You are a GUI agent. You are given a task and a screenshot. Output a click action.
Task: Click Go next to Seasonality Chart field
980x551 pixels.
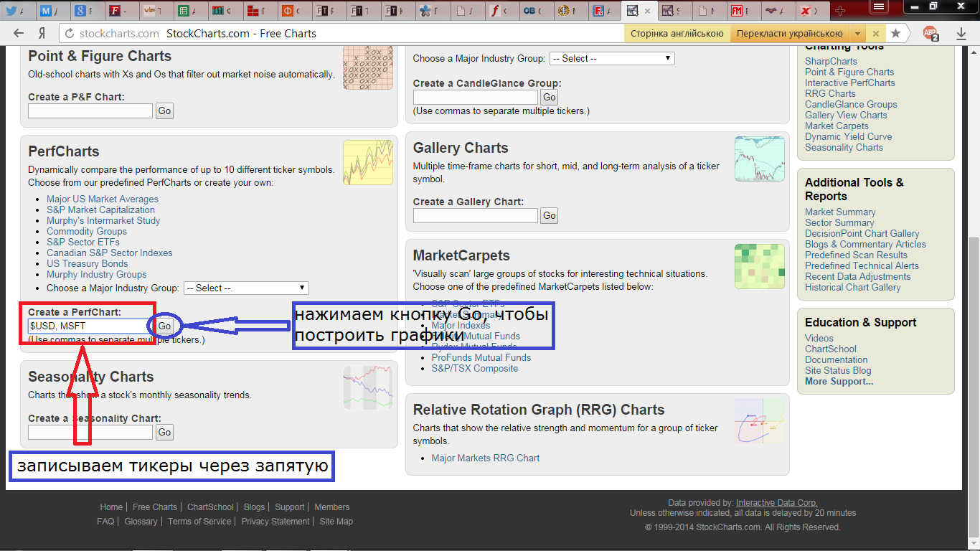[165, 432]
